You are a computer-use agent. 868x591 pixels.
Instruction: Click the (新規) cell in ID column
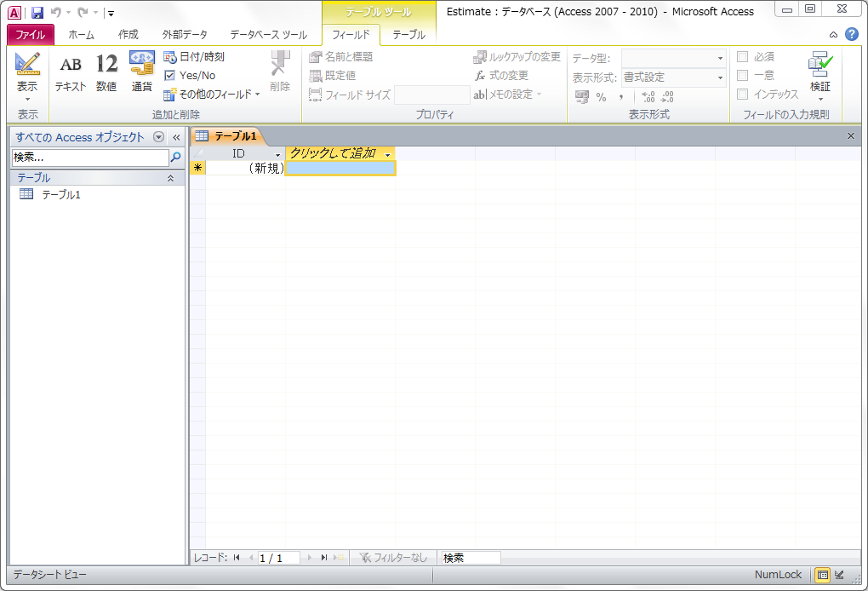click(245, 169)
